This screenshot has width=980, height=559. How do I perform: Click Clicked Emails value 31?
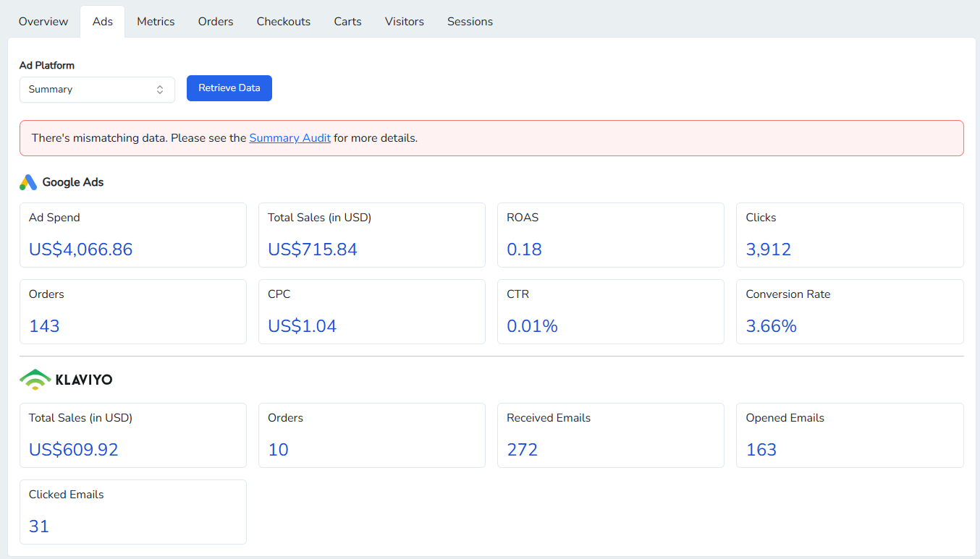(39, 526)
